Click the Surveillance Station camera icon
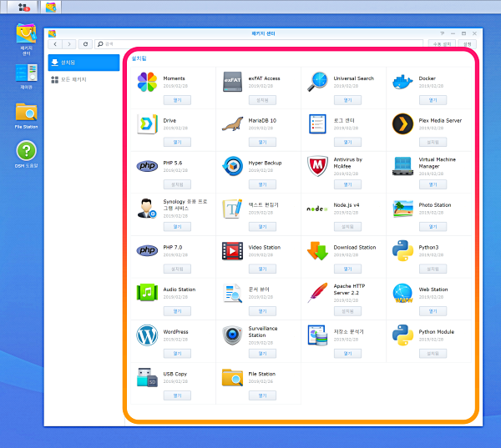This screenshot has height=448, width=501. pos(232,335)
